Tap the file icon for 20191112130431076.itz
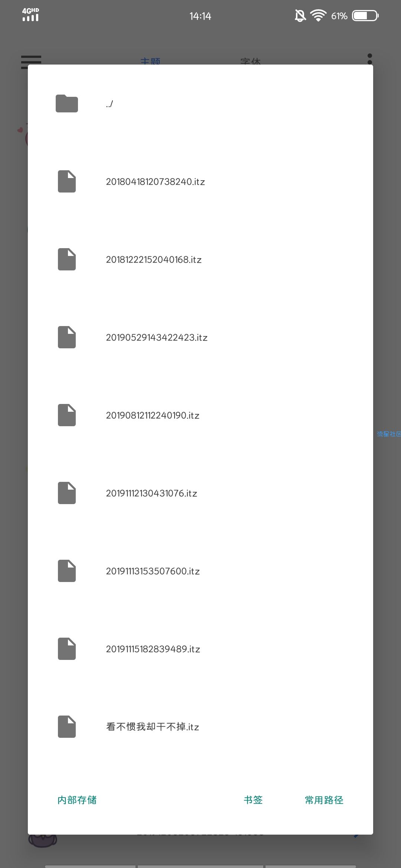Screen dimensions: 401x868 coord(67,493)
